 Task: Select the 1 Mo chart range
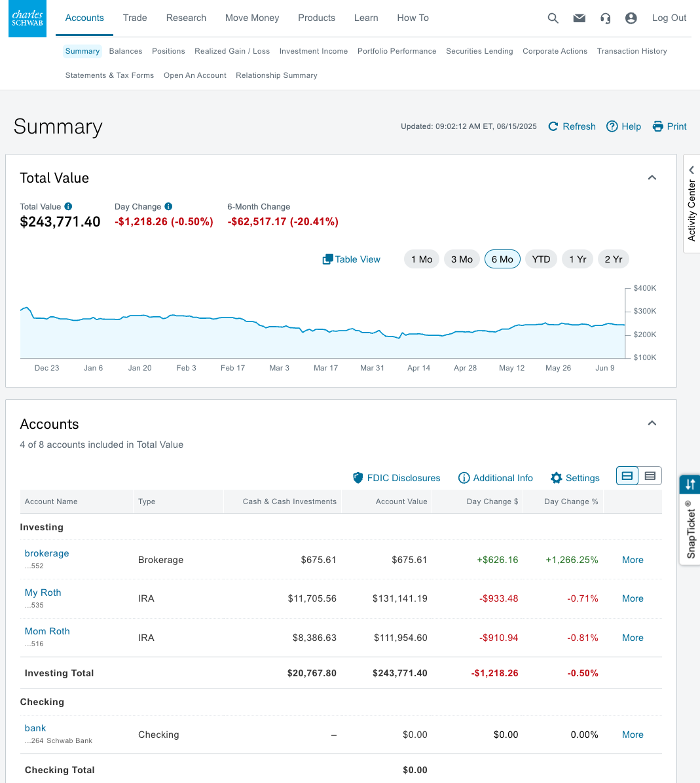(422, 259)
